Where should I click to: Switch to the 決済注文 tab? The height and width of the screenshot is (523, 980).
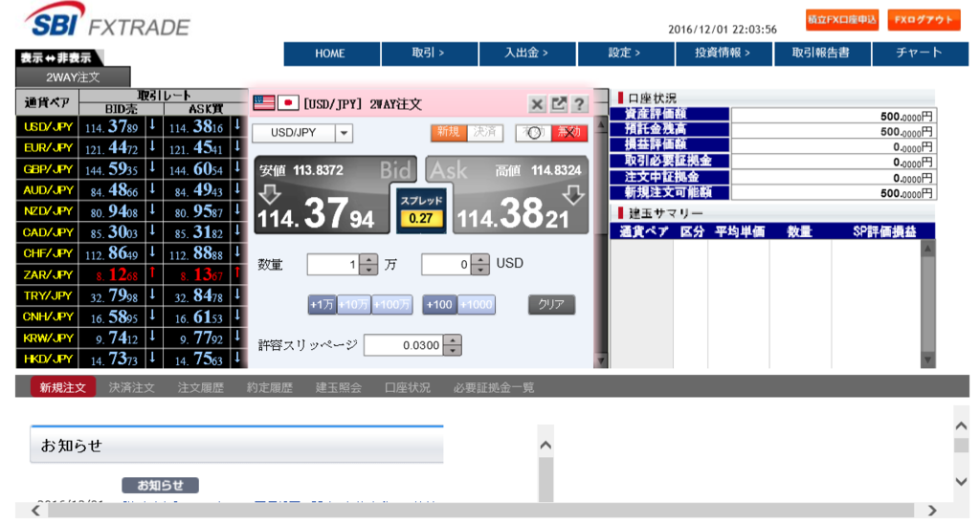click(x=131, y=387)
